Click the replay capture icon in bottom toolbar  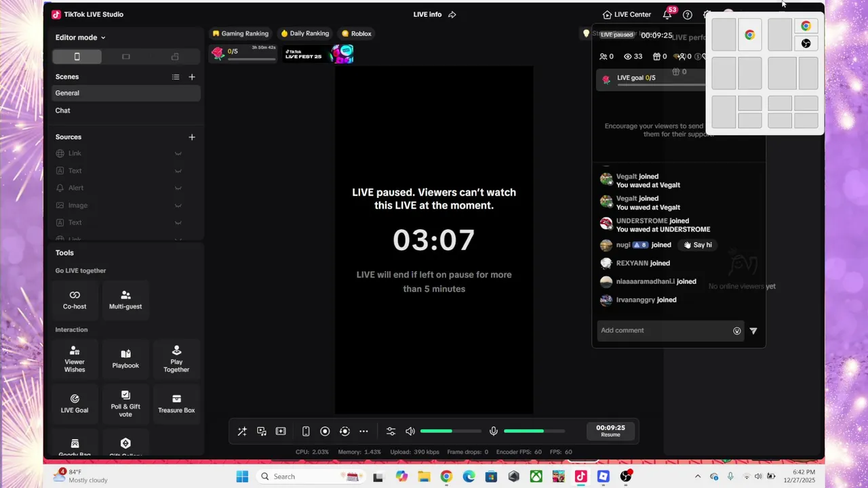point(344,431)
